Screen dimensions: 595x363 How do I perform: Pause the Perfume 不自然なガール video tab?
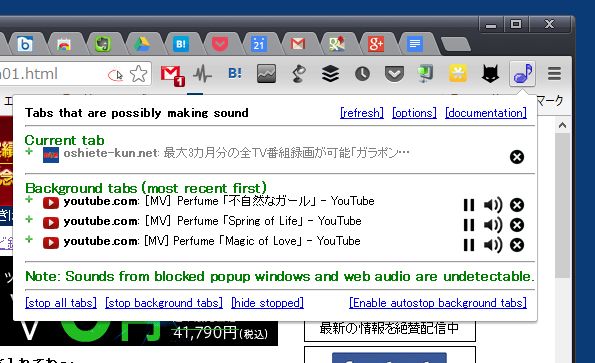click(469, 205)
